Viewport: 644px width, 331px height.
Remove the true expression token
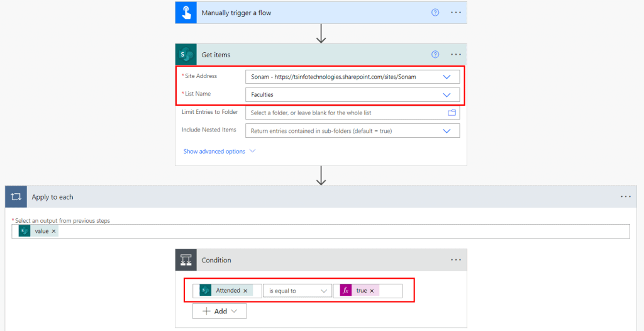[x=372, y=291]
